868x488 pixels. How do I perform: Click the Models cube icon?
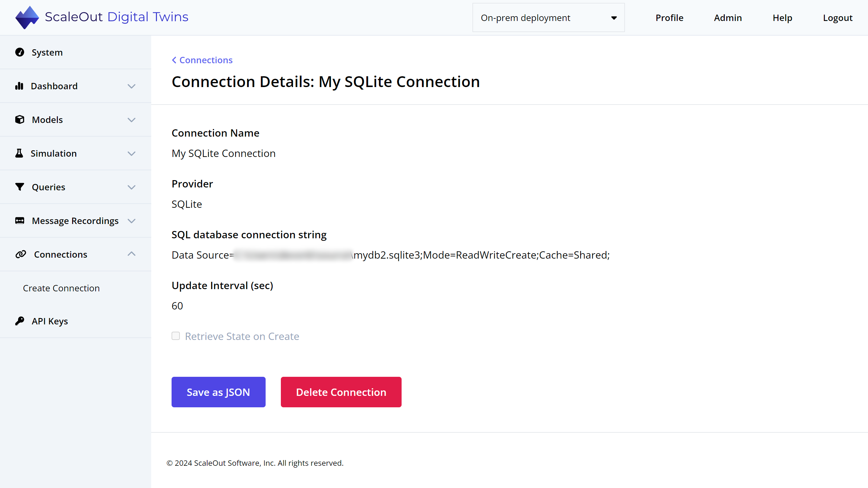pyautogui.click(x=20, y=120)
